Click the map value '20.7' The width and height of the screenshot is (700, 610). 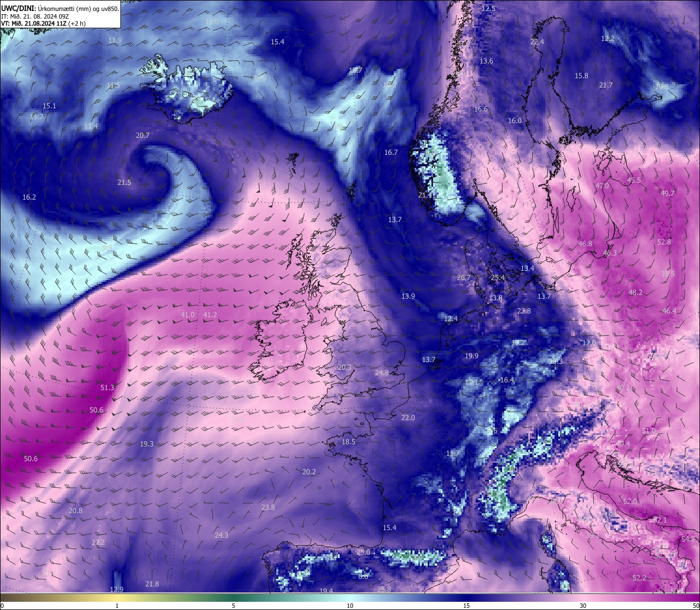pyautogui.click(x=142, y=136)
